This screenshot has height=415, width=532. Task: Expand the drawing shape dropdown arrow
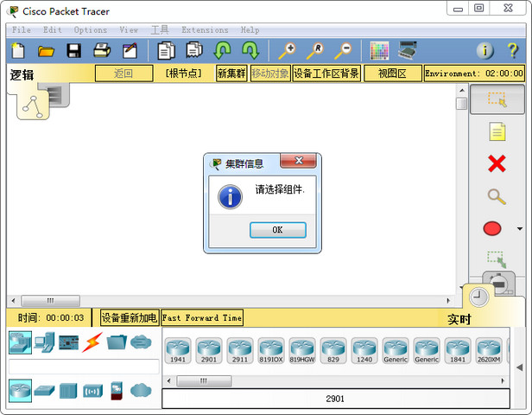pyautogui.click(x=519, y=229)
